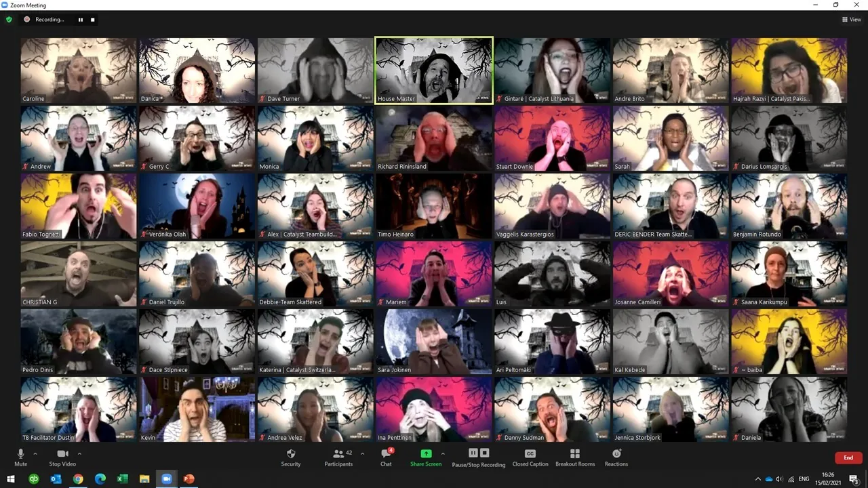The image size is (868, 488).
Task: Open the Security options
Action: coord(291,457)
